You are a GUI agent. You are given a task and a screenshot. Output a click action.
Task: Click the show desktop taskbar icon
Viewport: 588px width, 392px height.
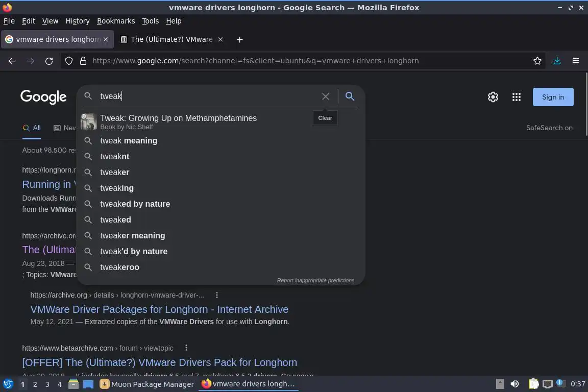88,384
